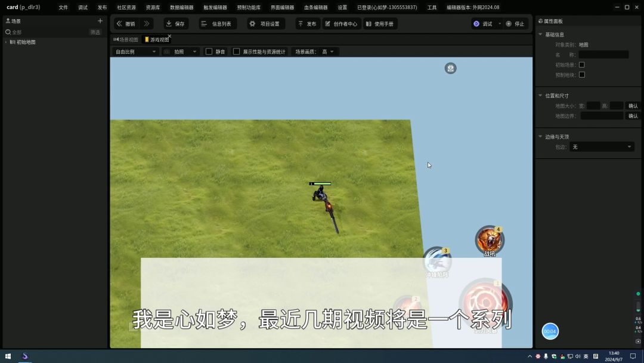The height and width of the screenshot is (363, 644).
Task: Open the 信息列表 information list
Action: click(x=216, y=24)
